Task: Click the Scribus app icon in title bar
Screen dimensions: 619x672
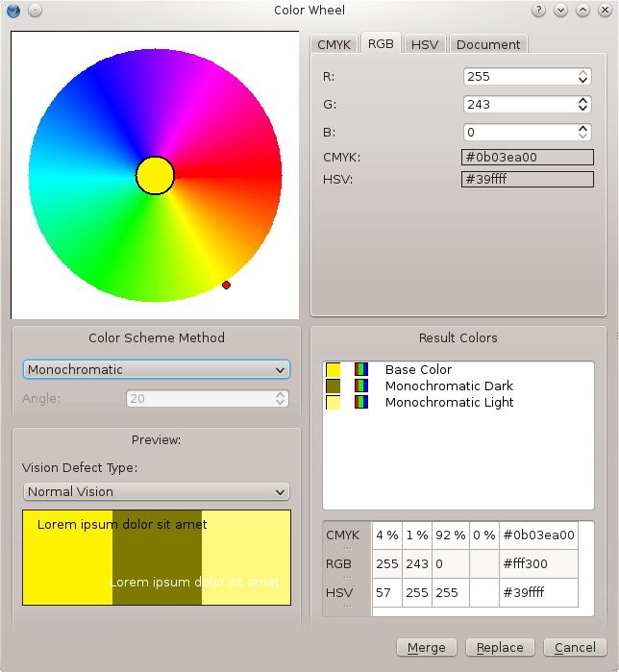Action: [x=13, y=11]
